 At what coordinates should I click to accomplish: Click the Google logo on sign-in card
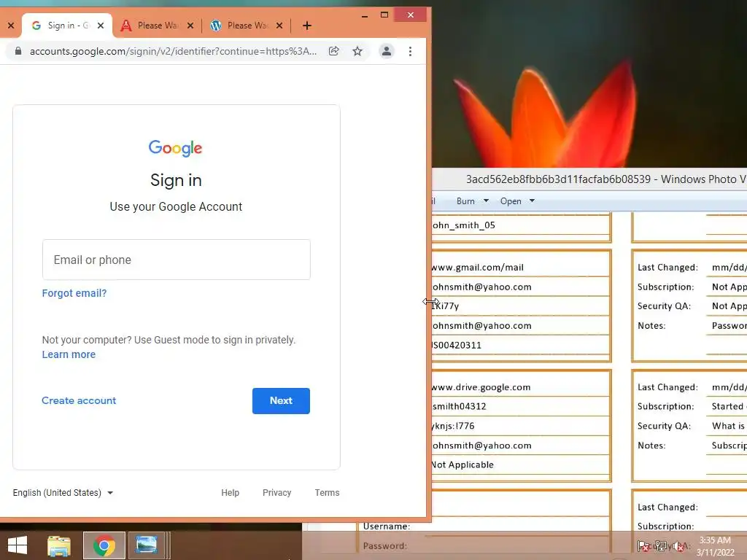tap(175, 148)
